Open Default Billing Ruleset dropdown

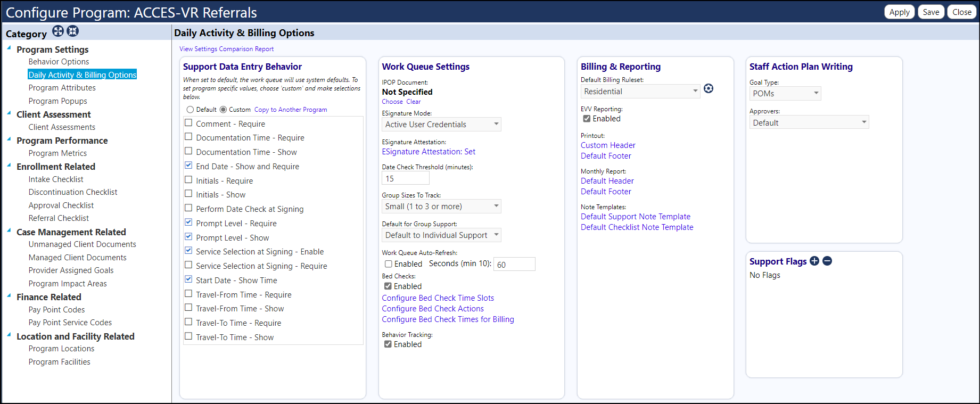tap(640, 92)
